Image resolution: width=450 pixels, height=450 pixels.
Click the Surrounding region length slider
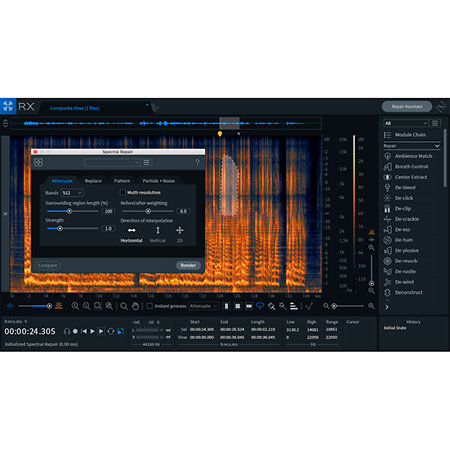[x=73, y=211]
